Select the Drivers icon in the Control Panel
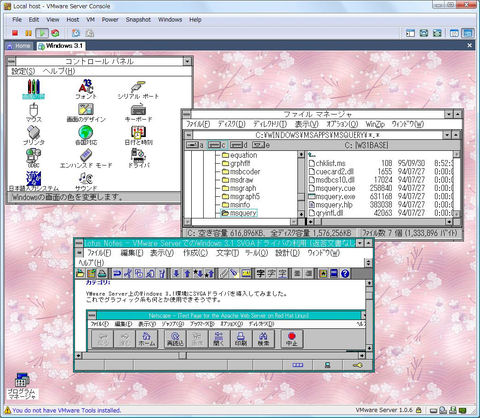The width and height of the screenshot is (480, 418). 139,158
